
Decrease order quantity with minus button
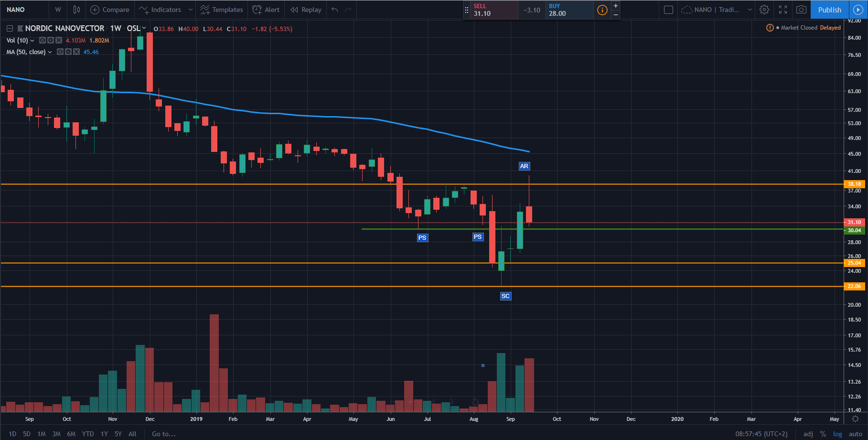(616, 14)
